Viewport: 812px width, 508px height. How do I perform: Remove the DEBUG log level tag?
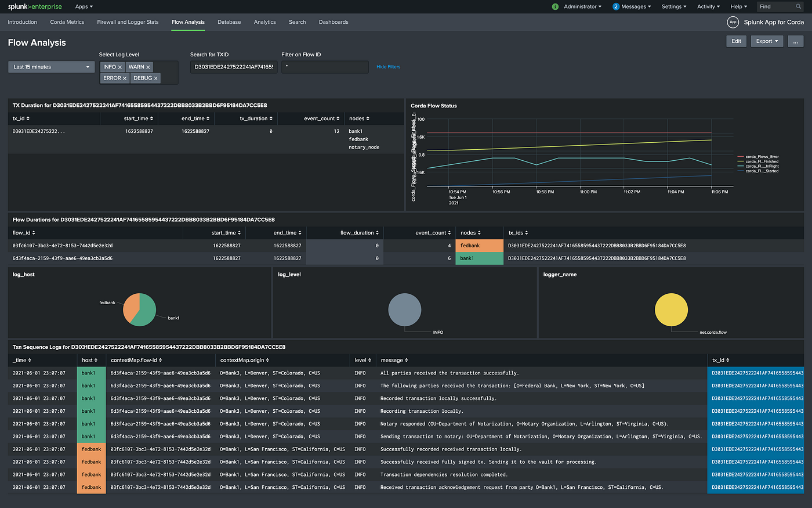click(155, 78)
